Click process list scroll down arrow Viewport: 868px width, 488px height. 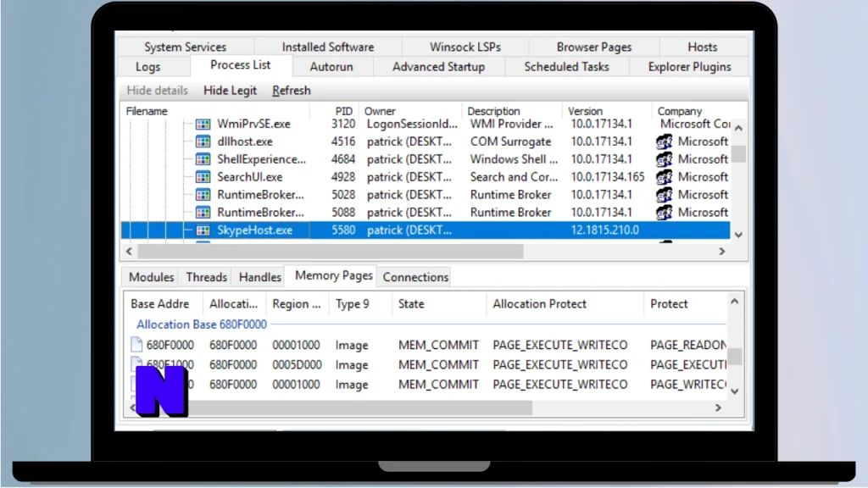coord(738,235)
